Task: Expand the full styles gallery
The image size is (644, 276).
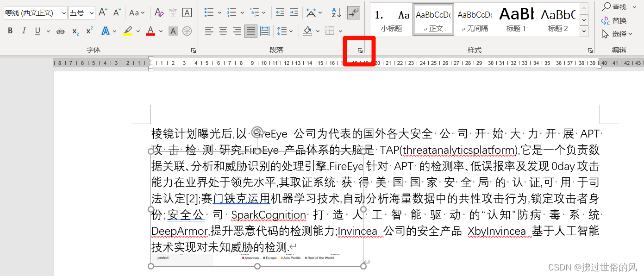Action: point(584,31)
